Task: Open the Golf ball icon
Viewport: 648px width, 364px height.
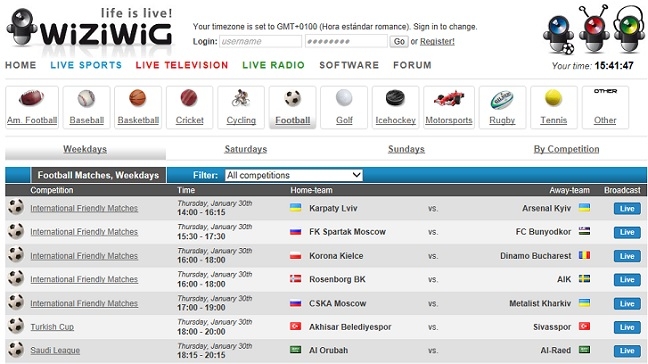Action: click(x=344, y=98)
